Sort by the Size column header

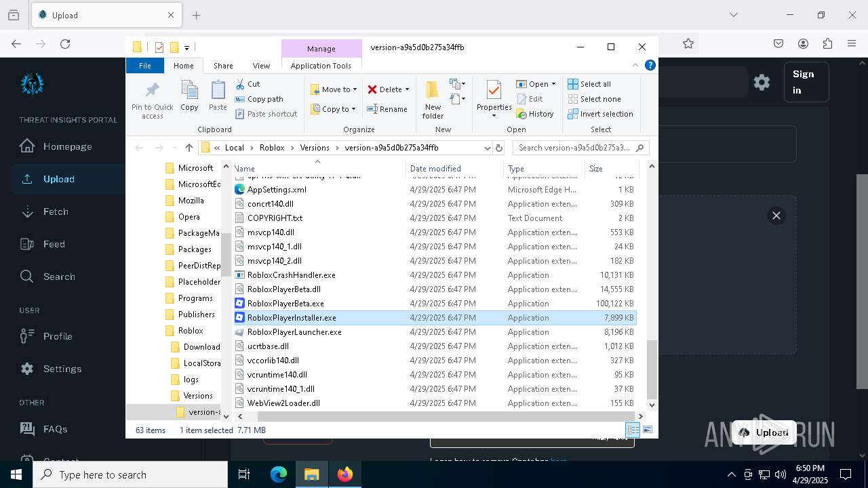611,168
